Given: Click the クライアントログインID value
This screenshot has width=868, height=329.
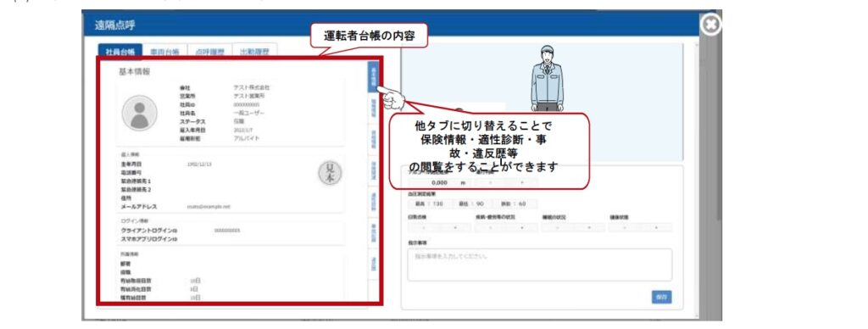Looking at the screenshot, I should [x=227, y=231].
